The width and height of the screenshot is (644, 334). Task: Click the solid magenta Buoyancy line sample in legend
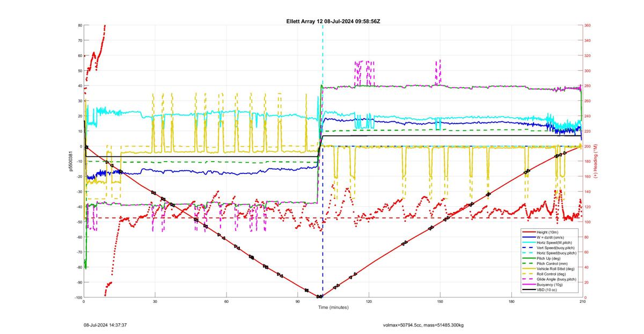coord(529,285)
